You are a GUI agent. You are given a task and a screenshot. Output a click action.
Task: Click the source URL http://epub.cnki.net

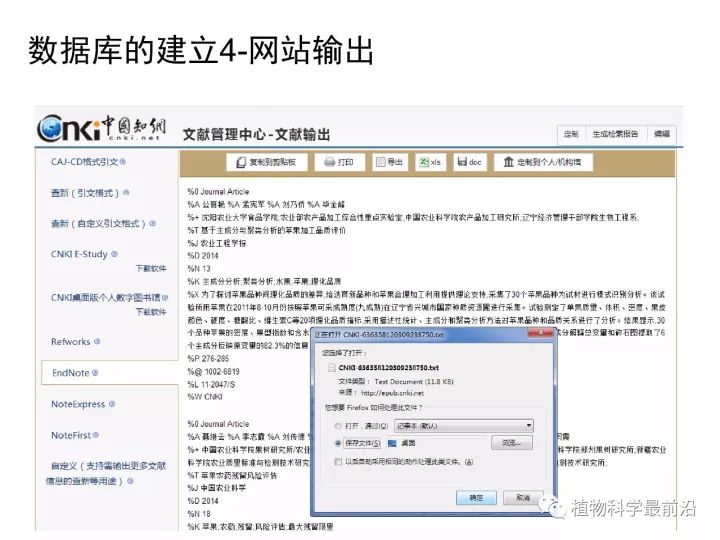pyautogui.click(x=392, y=393)
